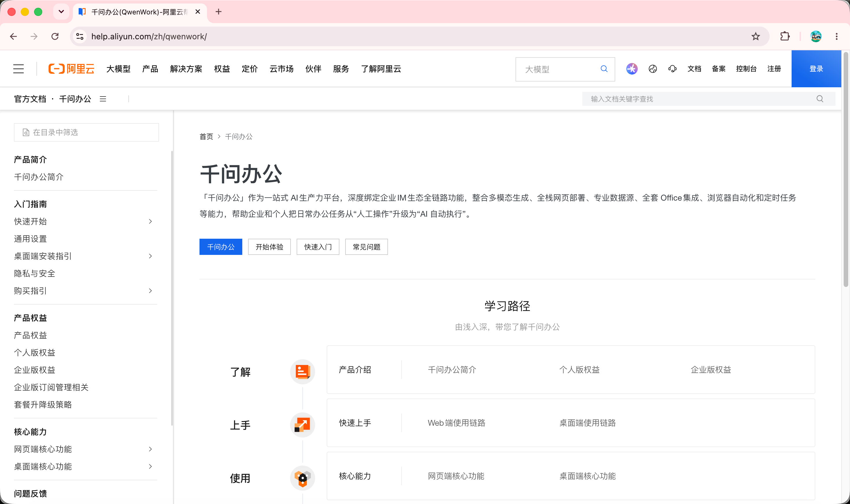Open the 了解阿里云 navigation menu

[381, 69]
